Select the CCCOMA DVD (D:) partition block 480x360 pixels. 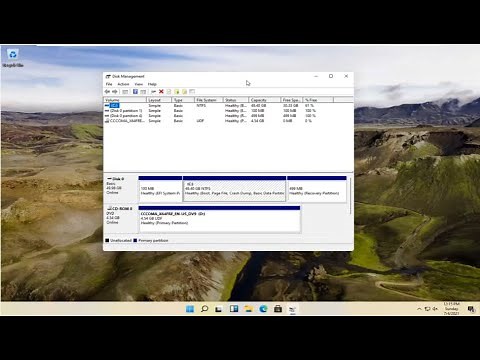[219, 219]
